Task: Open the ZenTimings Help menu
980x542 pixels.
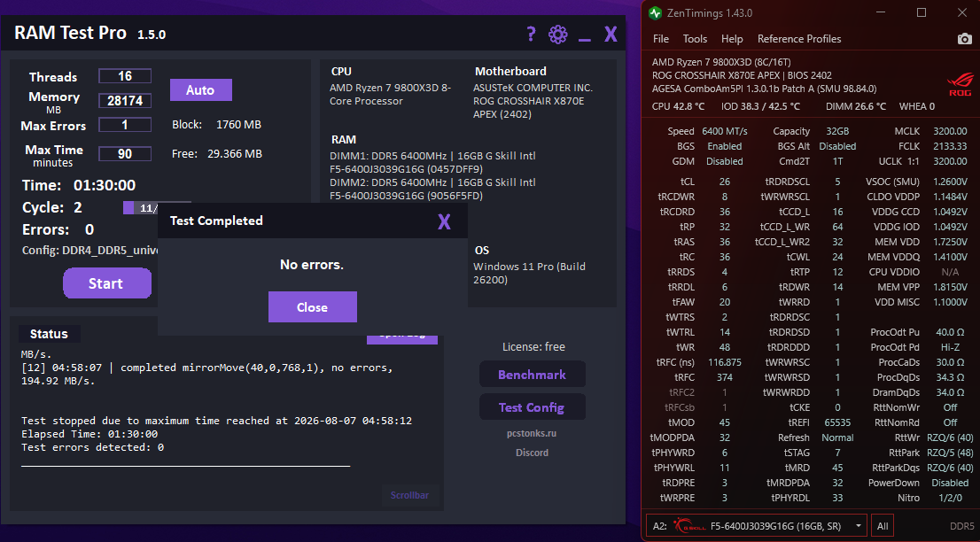Action: (x=732, y=39)
